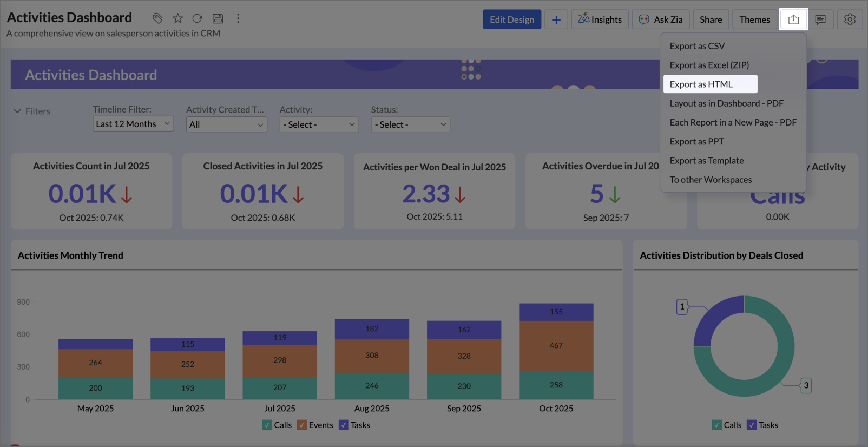This screenshot has height=447, width=868.
Task: Toggle Tasks checkbox under donut chart
Action: tap(752, 425)
